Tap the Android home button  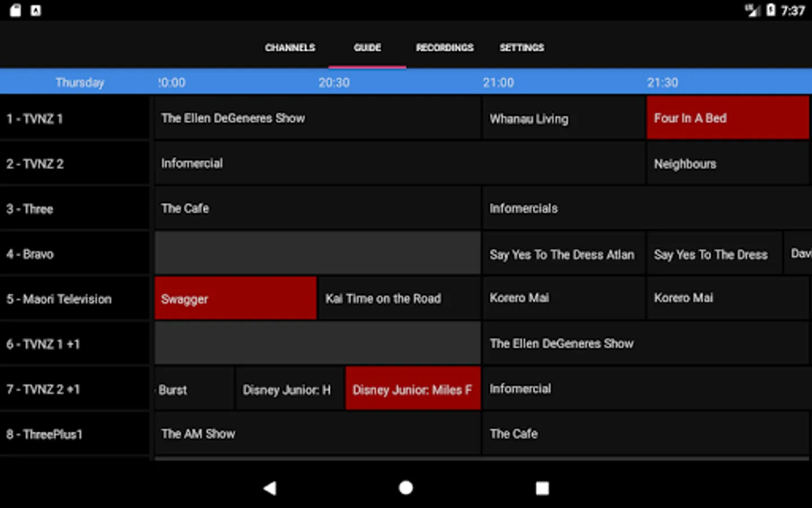[x=406, y=488]
